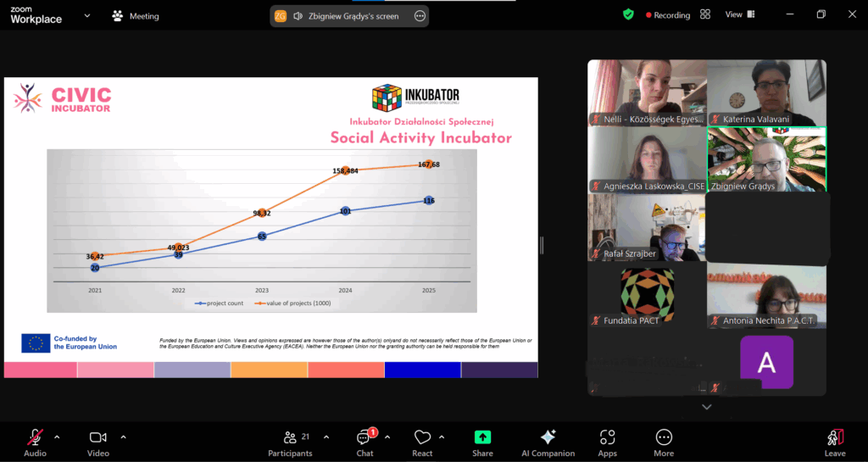Click the green encryption shield icon
The width and height of the screenshot is (868, 462).
(x=628, y=14)
